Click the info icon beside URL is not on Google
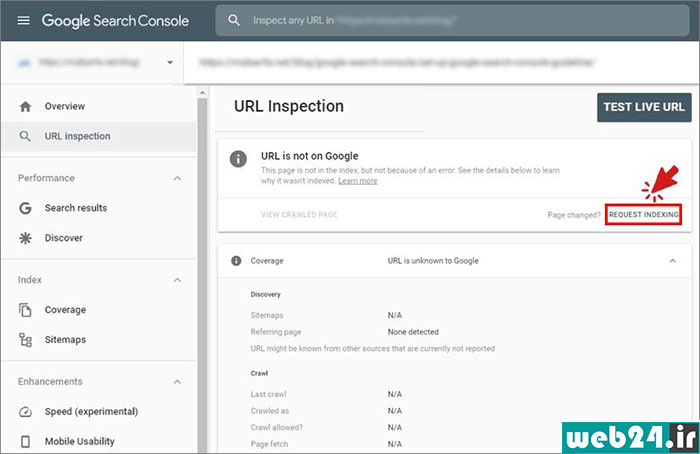Image resolution: width=700 pixels, height=454 pixels. pos(238,158)
